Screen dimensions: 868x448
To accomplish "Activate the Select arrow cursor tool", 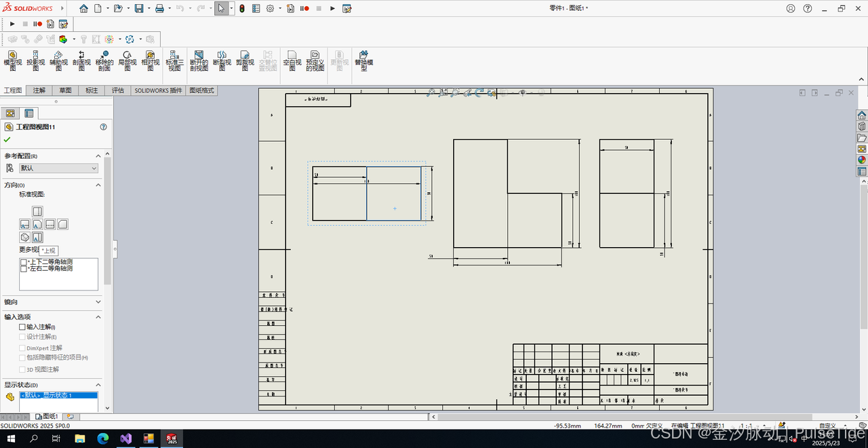I will coord(221,9).
